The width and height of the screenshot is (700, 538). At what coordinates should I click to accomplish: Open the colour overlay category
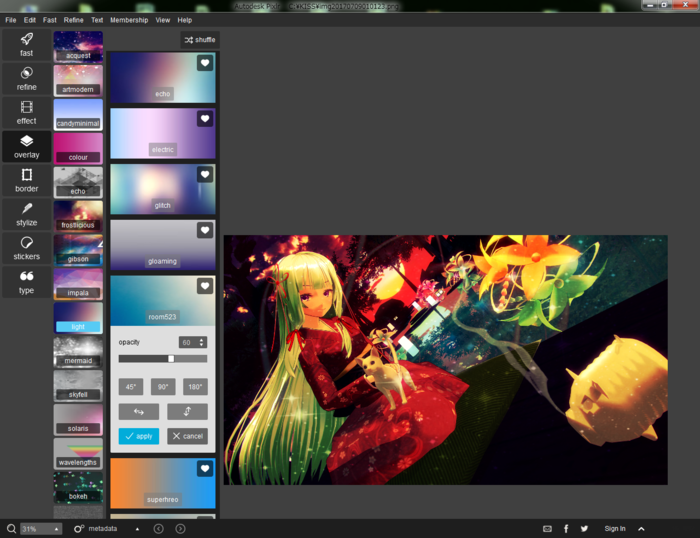pos(78,149)
